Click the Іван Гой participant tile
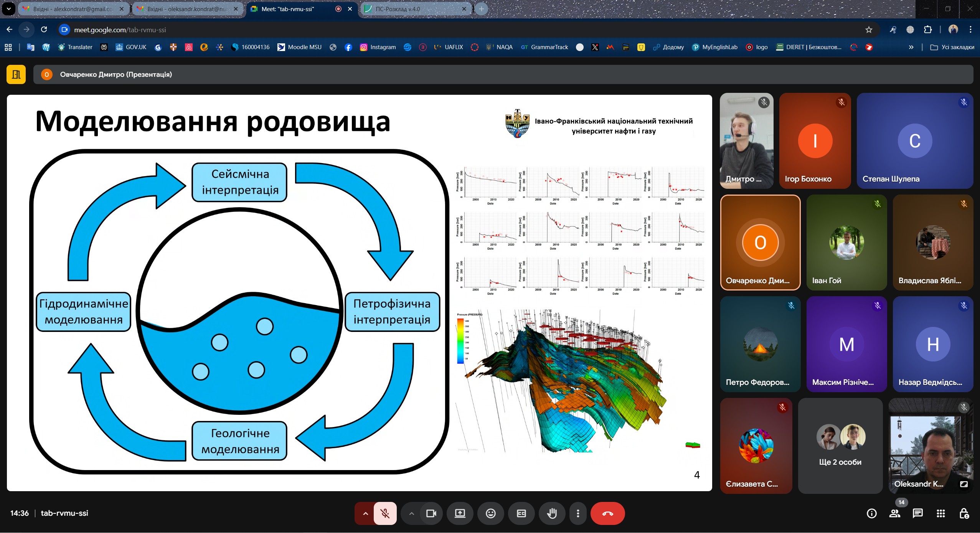The image size is (980, 533). click(x=846, y=243)
